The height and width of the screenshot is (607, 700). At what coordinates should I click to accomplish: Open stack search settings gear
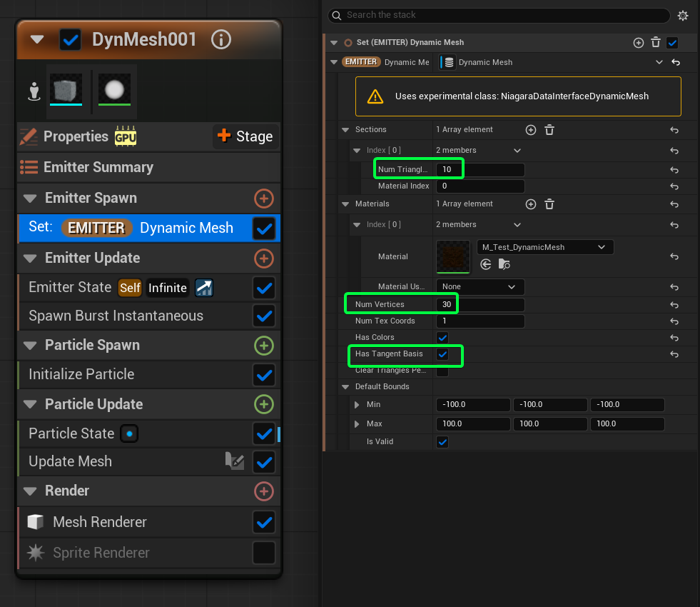pyautogui.click(x=683, y=16)
